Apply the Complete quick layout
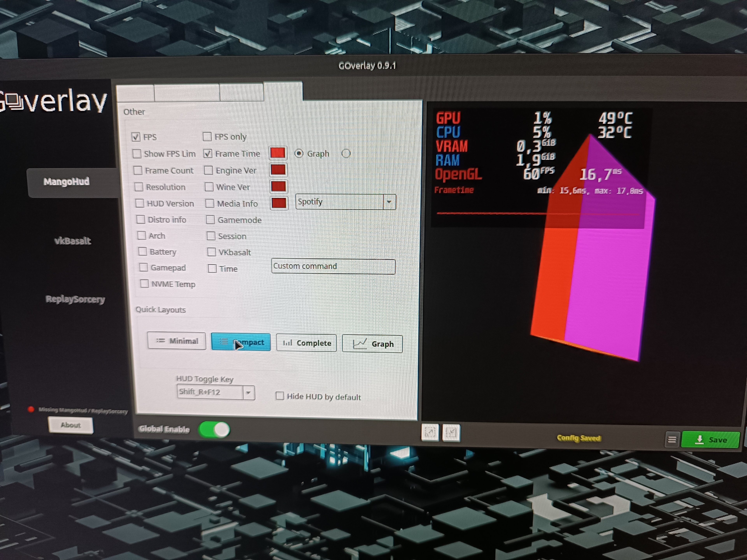This screenshot has width=747, height=560. pyautogui.click(x=306, y=343)
